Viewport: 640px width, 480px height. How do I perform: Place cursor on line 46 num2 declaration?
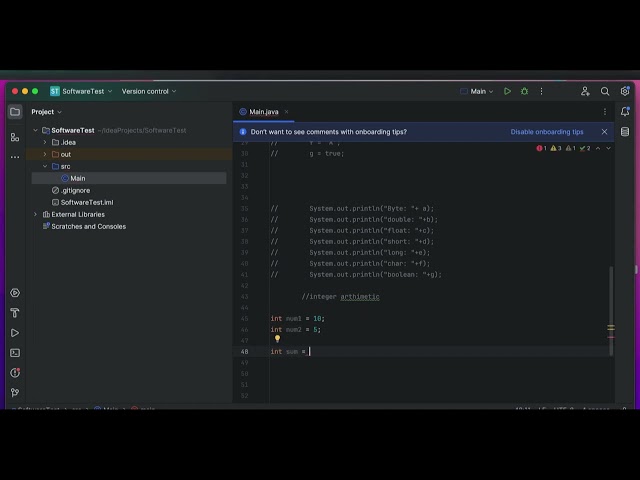pyautogui.click(x=296, y=329)
